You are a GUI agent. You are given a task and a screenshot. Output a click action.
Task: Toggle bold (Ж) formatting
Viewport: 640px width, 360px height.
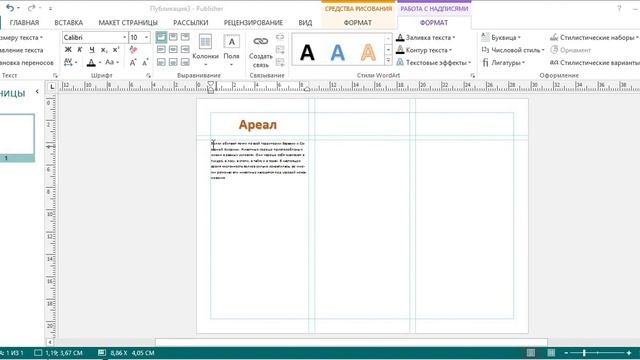(68, 50)
